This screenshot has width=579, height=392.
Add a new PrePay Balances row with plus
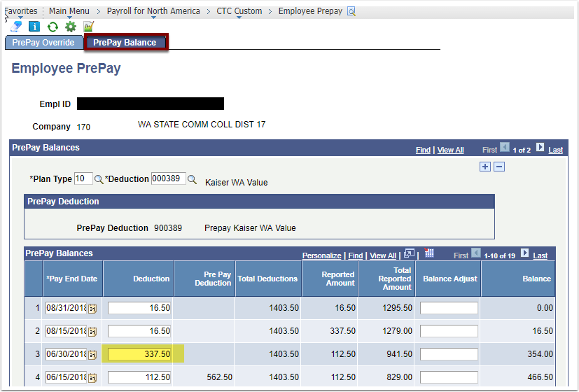coord(485,167)
